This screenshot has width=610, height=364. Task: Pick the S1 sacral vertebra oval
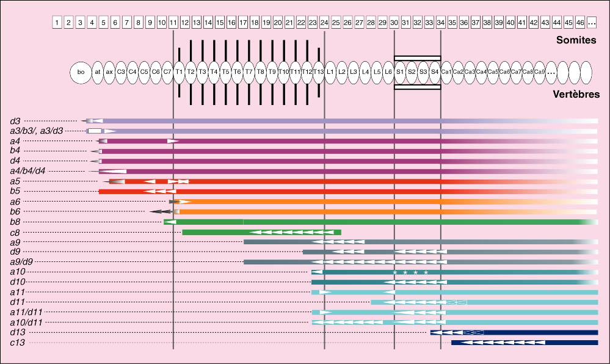[x=400, y=72]
